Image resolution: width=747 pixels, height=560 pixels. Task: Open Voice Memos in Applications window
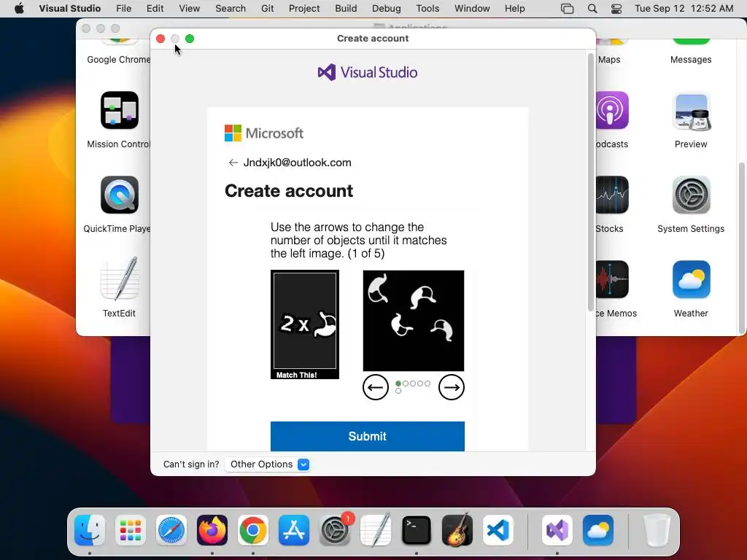point(612,279)
